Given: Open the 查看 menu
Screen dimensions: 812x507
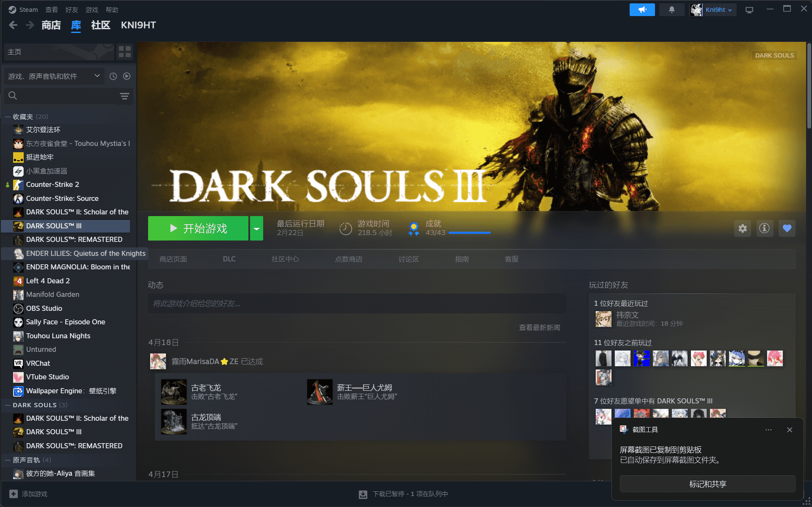Looking at the screenshot, I should 52,10.
